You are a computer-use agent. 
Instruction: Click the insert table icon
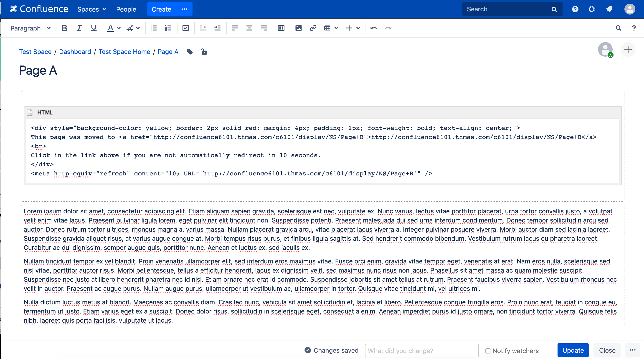[327, 28]
